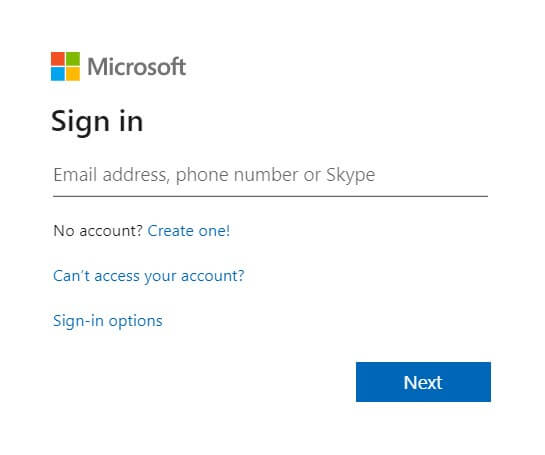
Task: Proceed to the next sign-in step
Action: 423,382
